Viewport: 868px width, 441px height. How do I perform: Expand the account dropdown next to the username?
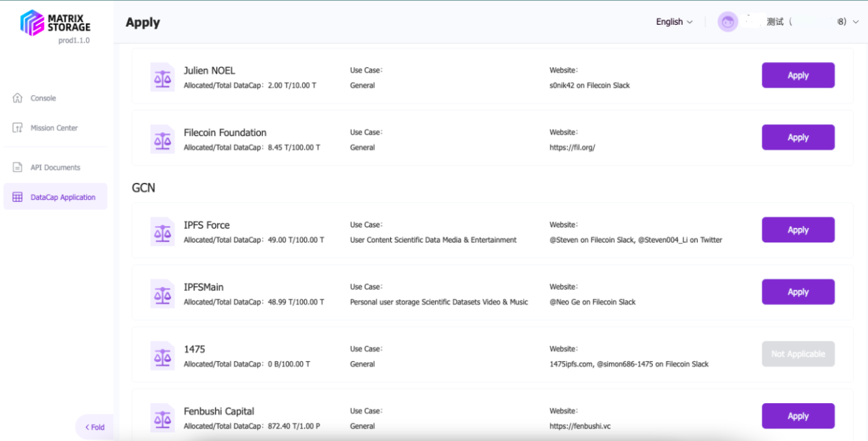(856, 21)
